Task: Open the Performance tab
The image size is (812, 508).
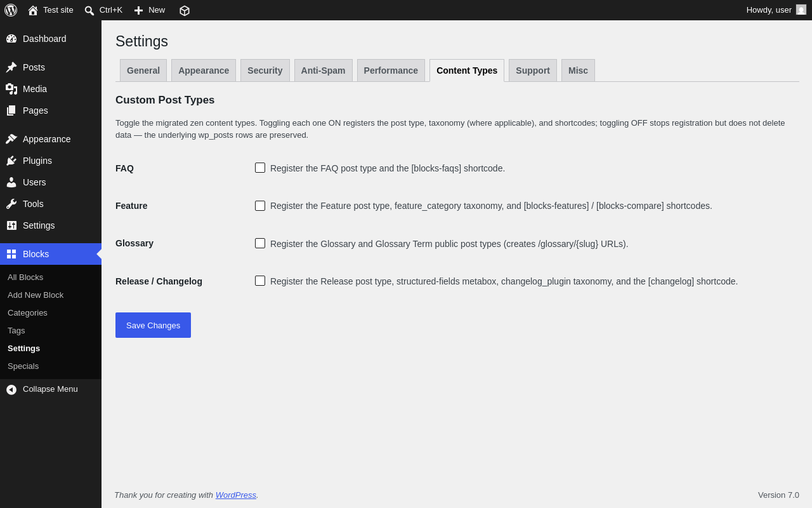Action: click(391, 70)
